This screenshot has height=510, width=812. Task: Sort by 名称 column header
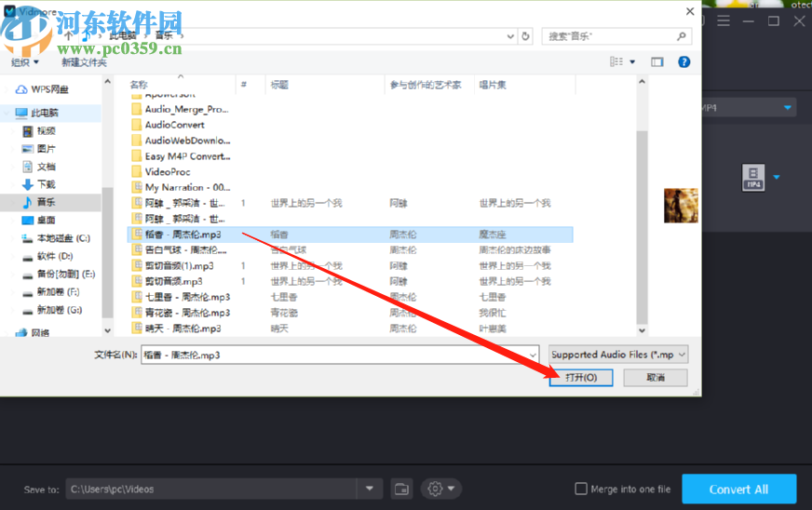point(139,85)
